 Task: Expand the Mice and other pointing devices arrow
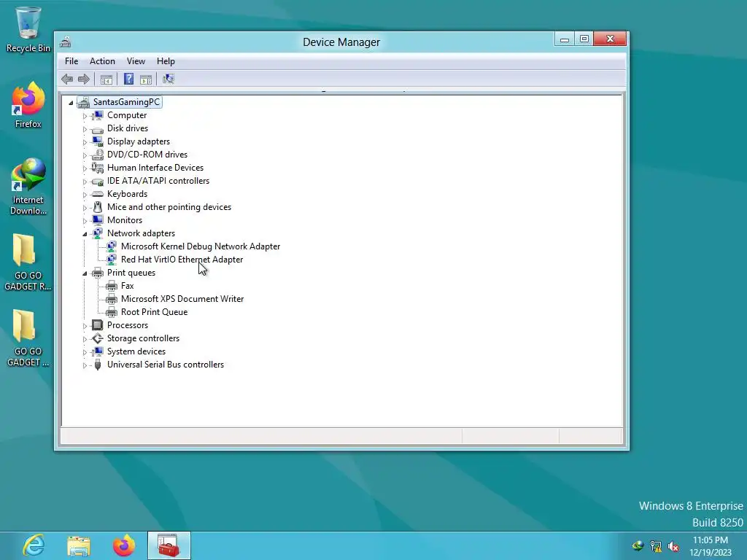[x=85, y=208]
